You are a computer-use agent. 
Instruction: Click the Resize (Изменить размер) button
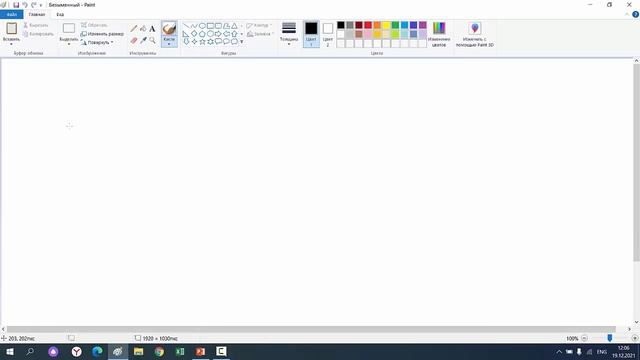tap(102, 34)
